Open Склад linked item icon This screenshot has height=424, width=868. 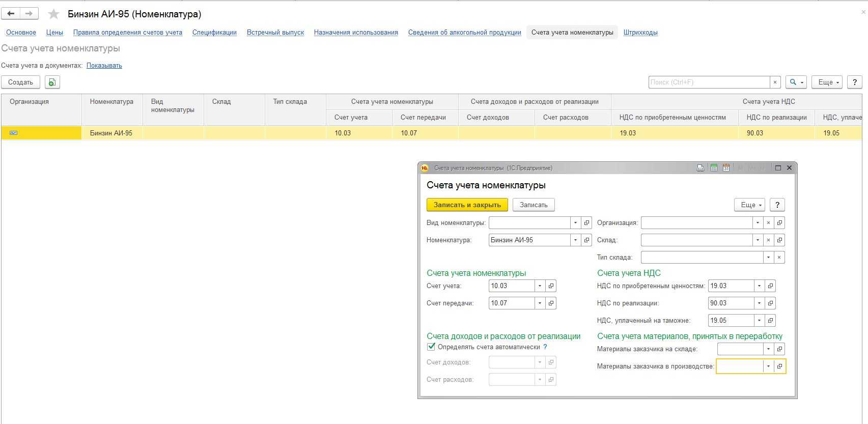779,240
